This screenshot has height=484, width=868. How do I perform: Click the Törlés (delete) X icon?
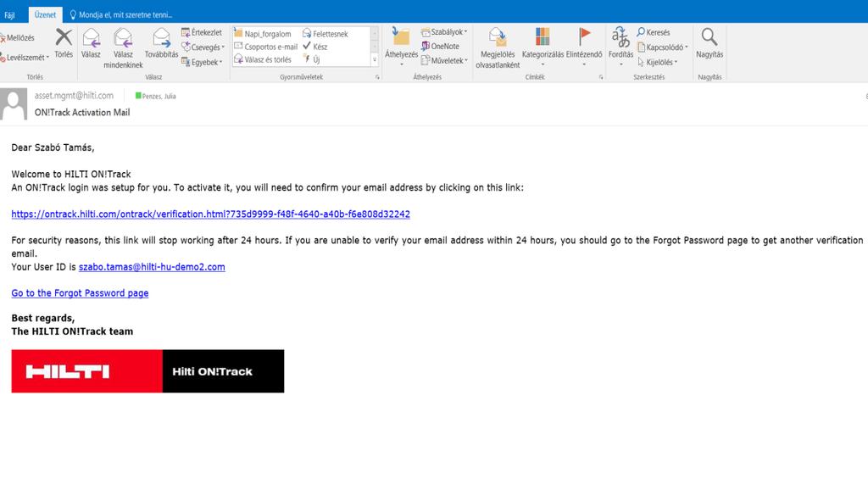click(64, 37)
